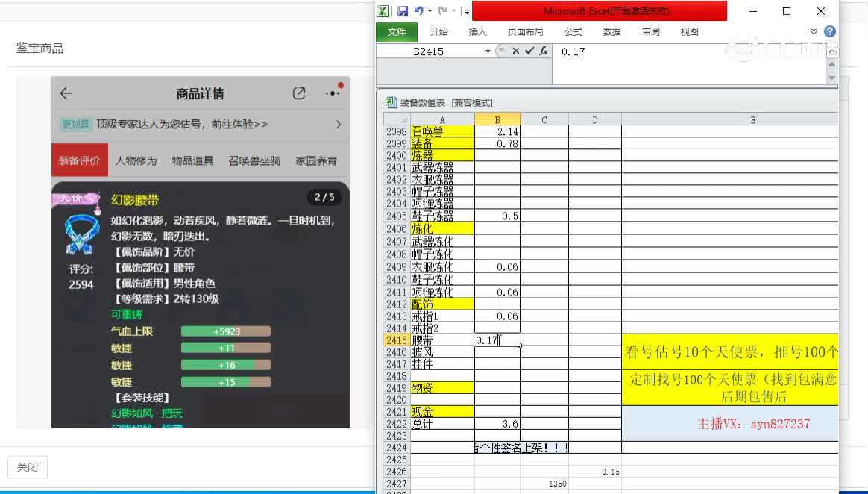
Task: Open the undo history dropdown arrow
Action: point(430,11)
